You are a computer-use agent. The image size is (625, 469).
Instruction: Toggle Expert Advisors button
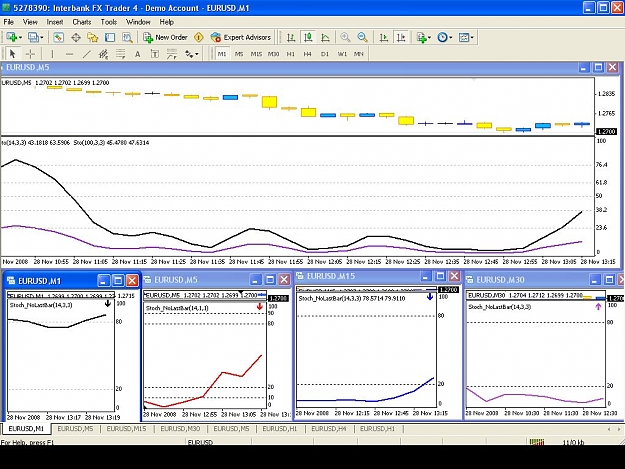point(241,37)
